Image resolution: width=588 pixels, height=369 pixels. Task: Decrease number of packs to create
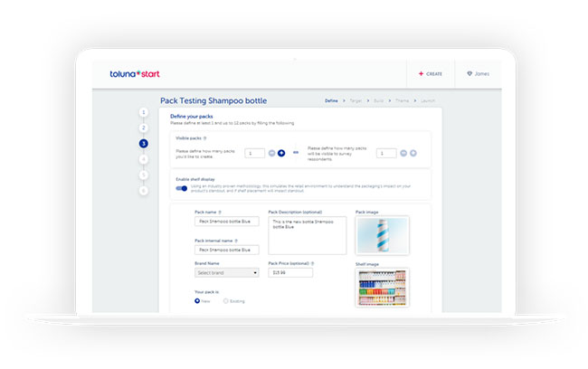[x=271, y=153]
